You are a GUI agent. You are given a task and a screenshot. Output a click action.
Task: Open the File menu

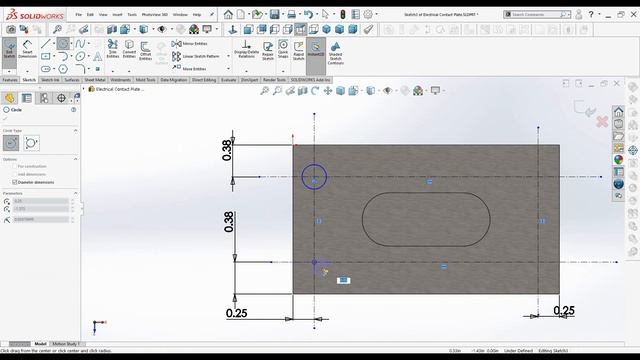pos(78,15)
